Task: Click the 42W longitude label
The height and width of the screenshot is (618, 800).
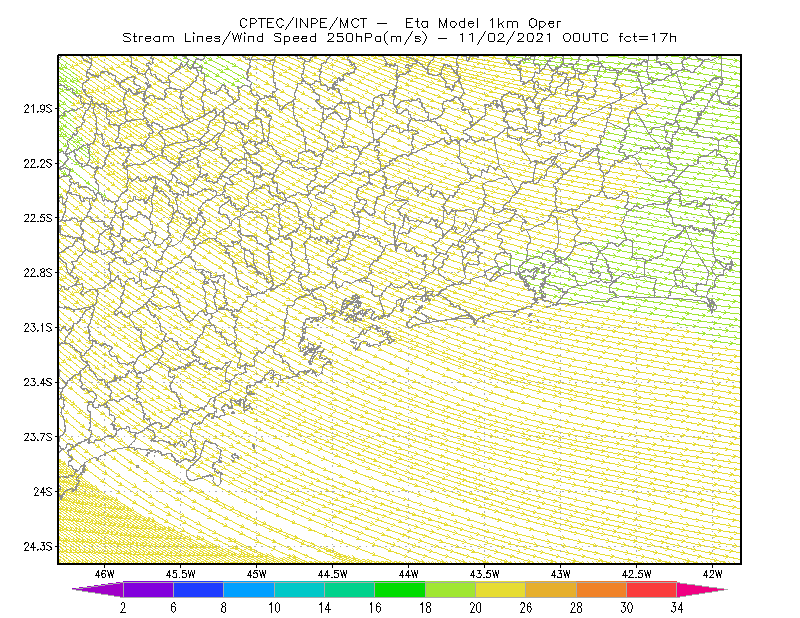Action: pos(712,574)
